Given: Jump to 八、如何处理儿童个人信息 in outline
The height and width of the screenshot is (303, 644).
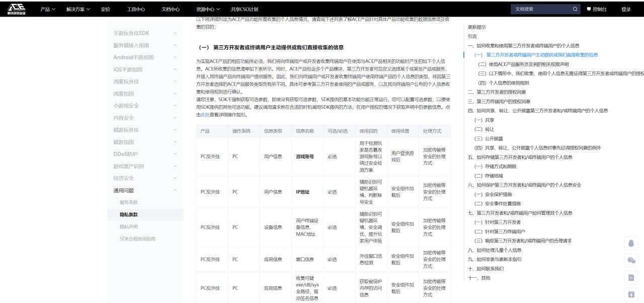Looking at the screenshot, I should (x=495, y=250).
